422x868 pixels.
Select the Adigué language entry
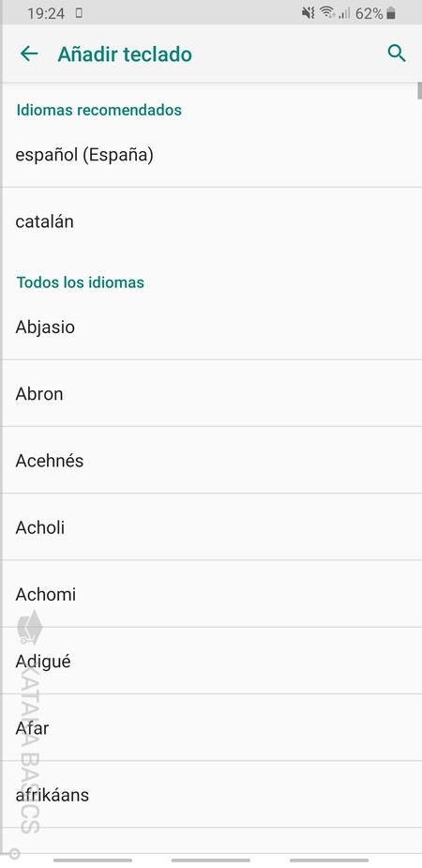point(211,661)
